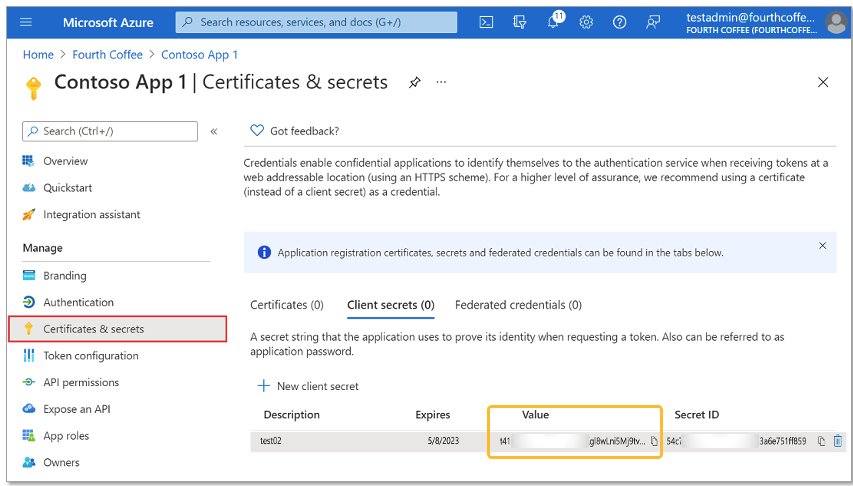Screen dimensions: 853x486
Task: Click the heart Got feedback icon
Action: pos(256,131)
